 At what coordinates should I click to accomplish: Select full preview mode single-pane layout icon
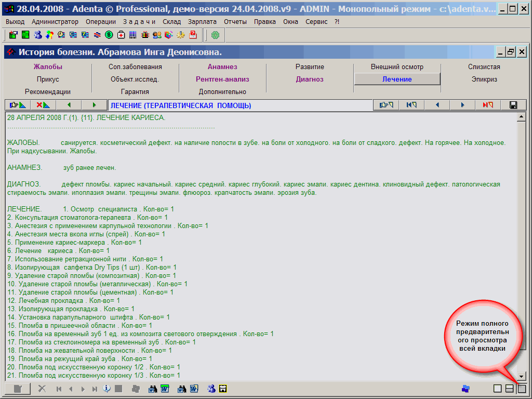pyautogui.click(x=522, y=389)
